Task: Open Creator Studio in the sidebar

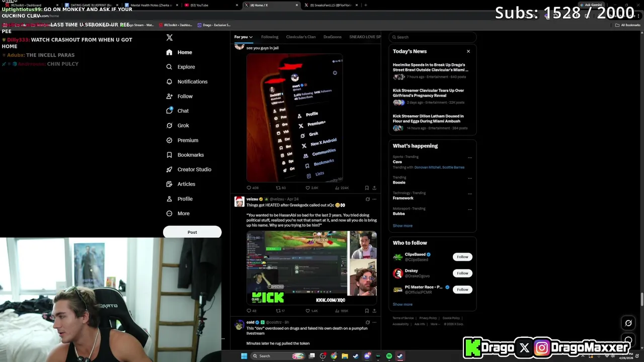Action: [188, 169]
